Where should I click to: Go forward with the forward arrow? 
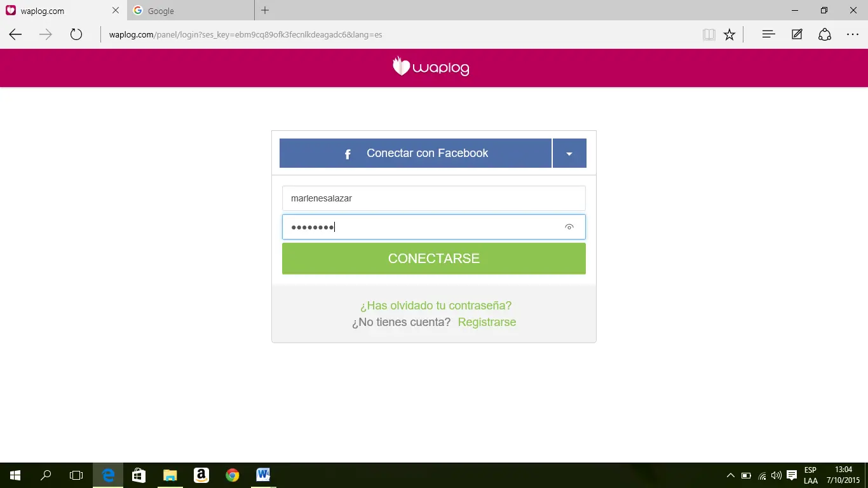(x=46, y=34)
